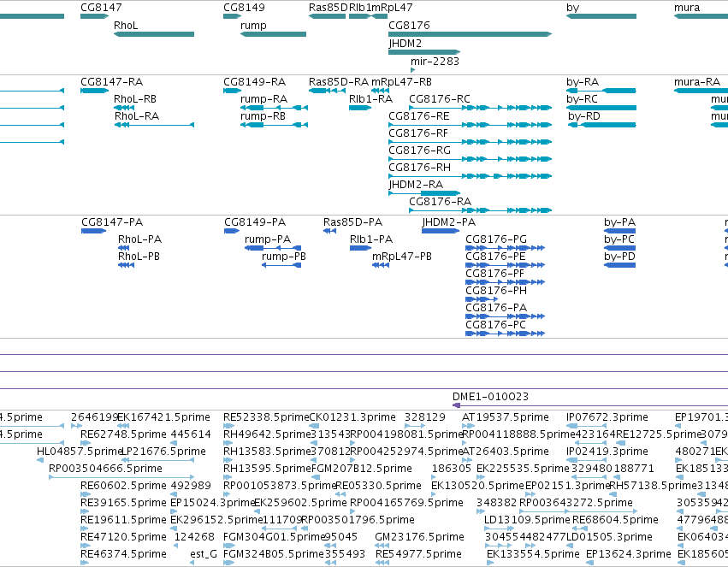The height and width of the screenshot is (567, 728).
Task: Open the CG8149-PA protein label
Action: pos(255,222)
